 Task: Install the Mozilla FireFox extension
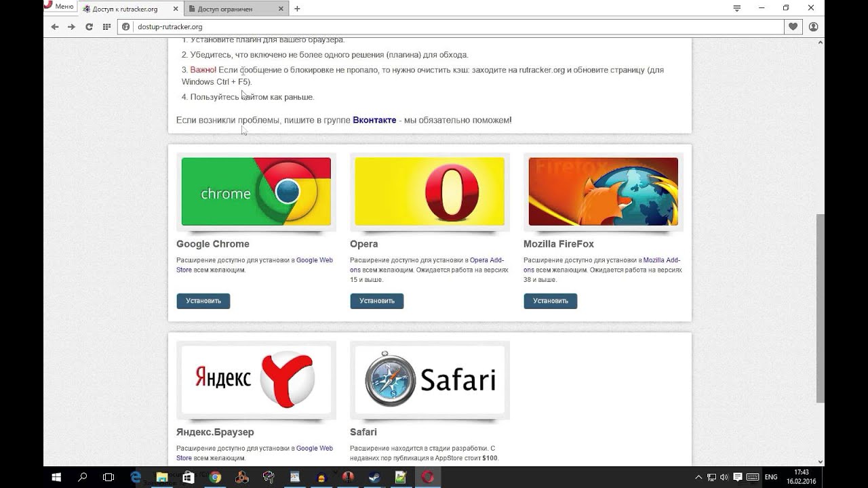click(x=551, y=301)
